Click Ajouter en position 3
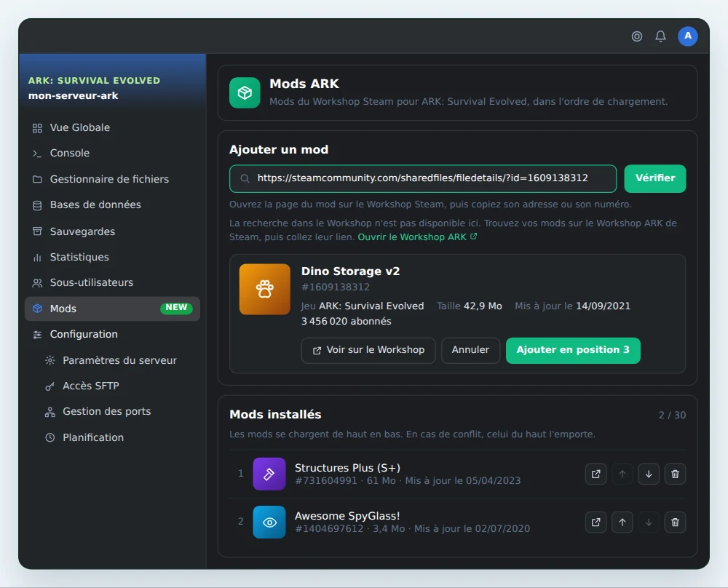This screenshot has height=588, width=728. click(x=573, y=350)
